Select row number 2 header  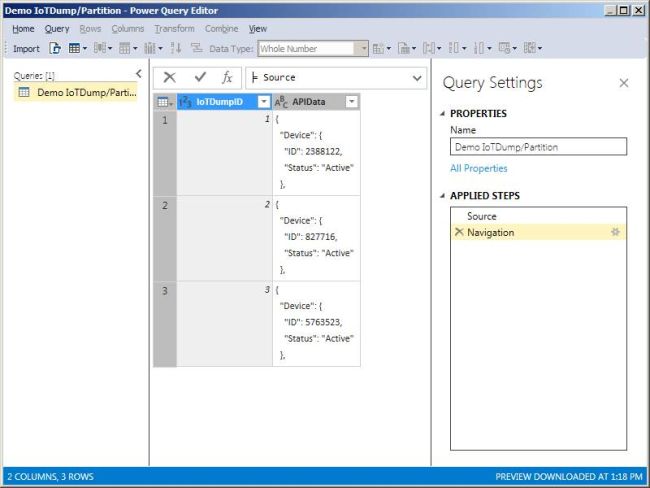165,238
